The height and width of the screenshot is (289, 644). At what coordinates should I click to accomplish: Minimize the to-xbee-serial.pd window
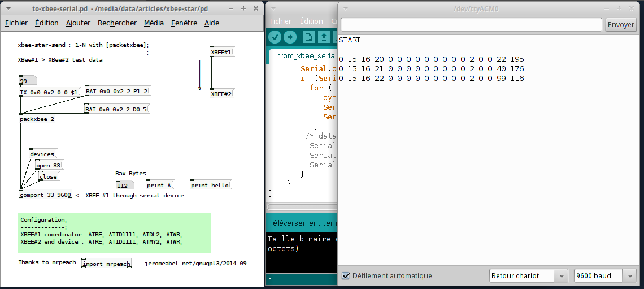coord(231,8)
